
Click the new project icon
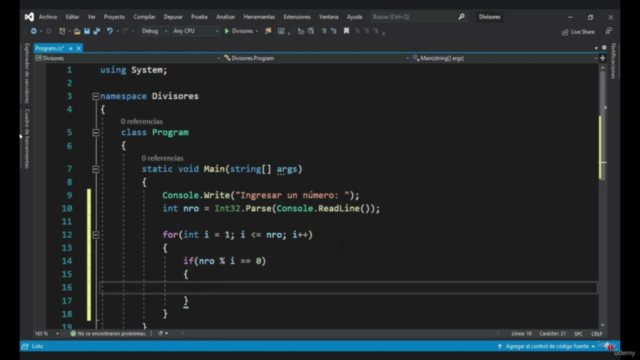62,31
